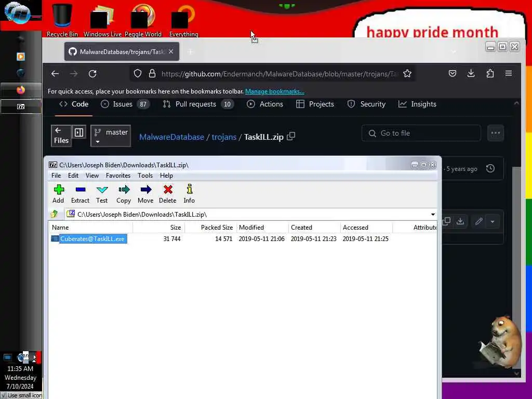Click the Firefox tracking protection shield icon
This screenshot has height=399, width=532.
click(x=137, y=74)
